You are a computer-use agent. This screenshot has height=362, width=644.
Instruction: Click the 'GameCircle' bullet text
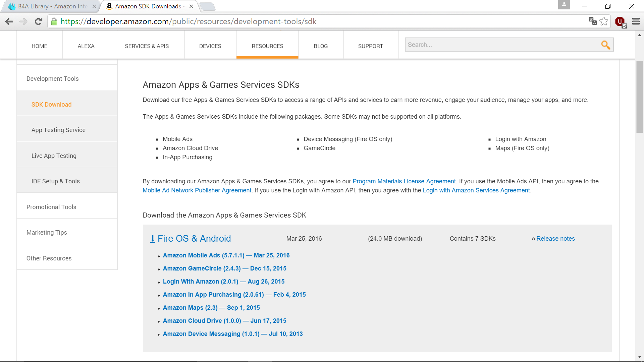319,148
